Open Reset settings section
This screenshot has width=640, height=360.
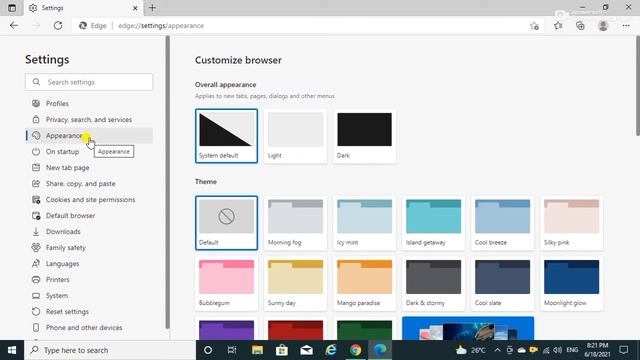(x=90, y=311)
